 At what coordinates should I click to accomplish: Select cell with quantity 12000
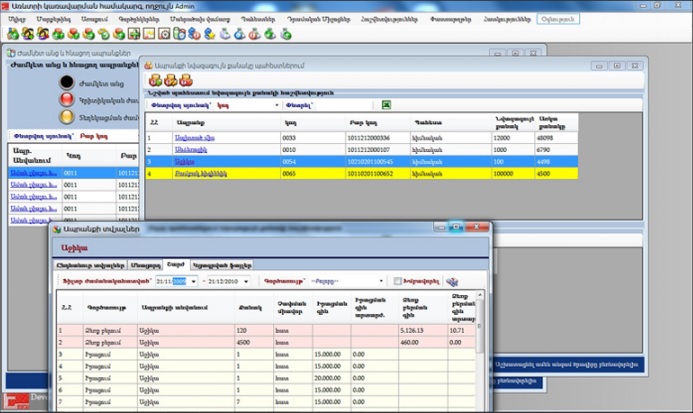click(513, 138)
